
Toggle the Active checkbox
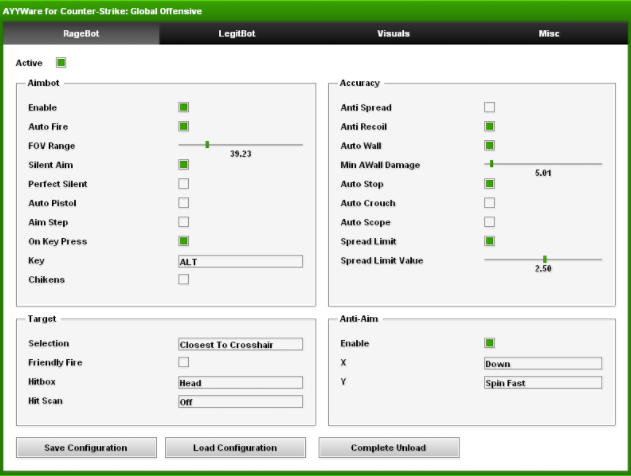click(61, 63)
